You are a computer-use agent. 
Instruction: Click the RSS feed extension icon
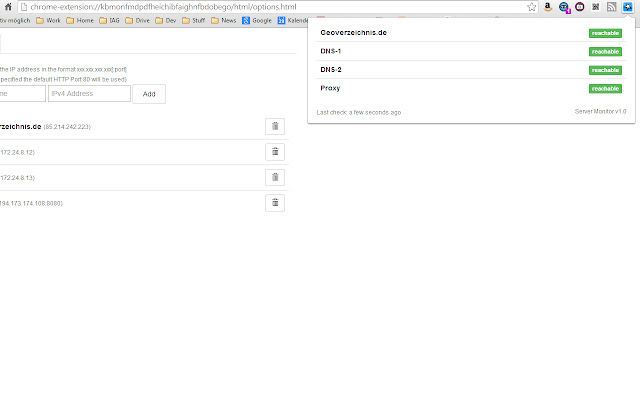611,7
